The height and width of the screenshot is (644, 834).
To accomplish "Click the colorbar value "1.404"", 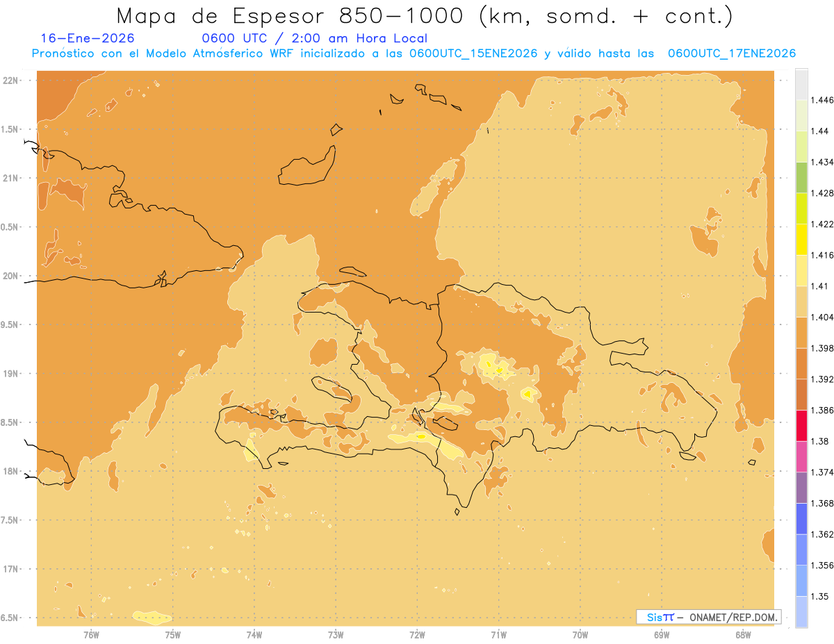I will [823, 317].
